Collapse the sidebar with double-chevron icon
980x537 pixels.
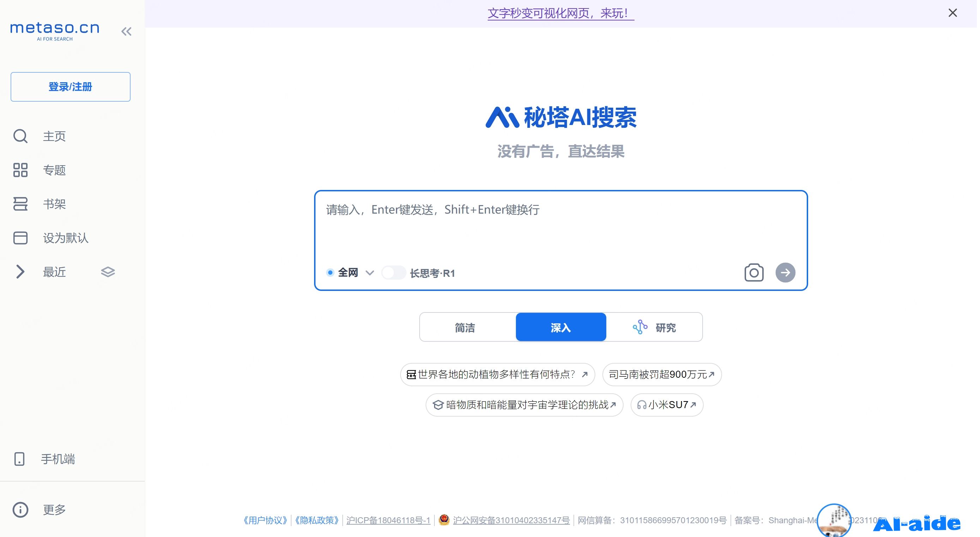coord(126,31)
